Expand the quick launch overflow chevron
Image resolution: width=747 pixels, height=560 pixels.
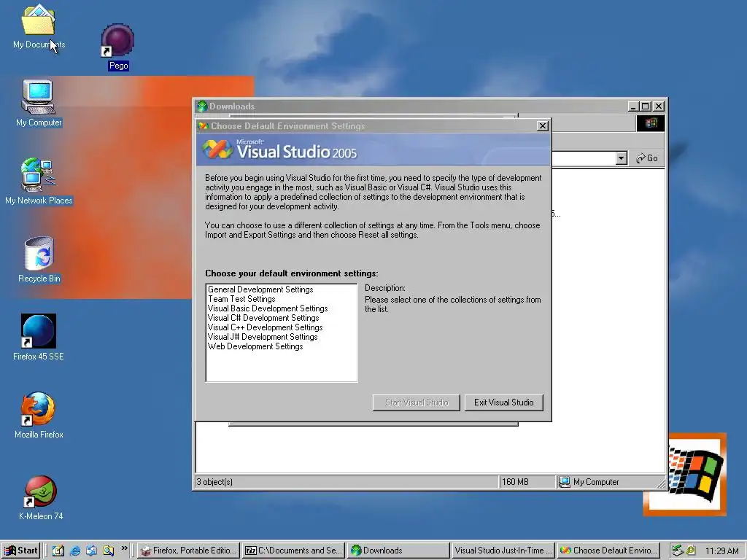tap(124, 548)
